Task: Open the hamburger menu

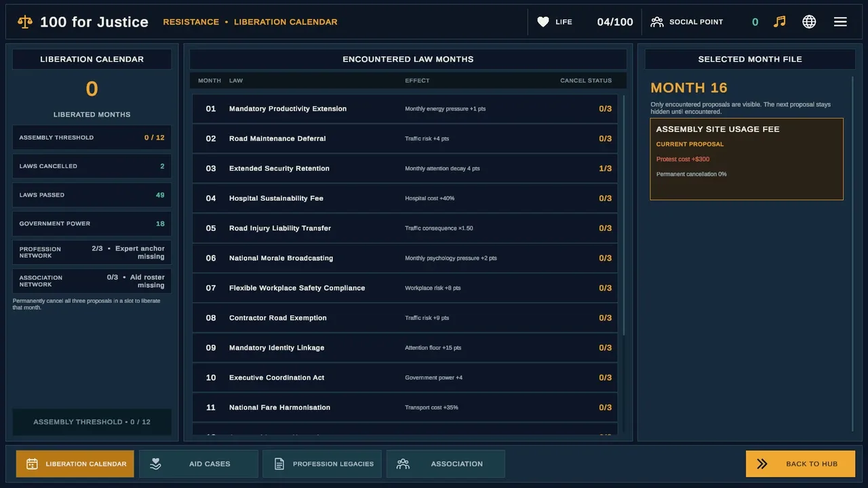Action: pyautogui.click(x=840, y=22)
